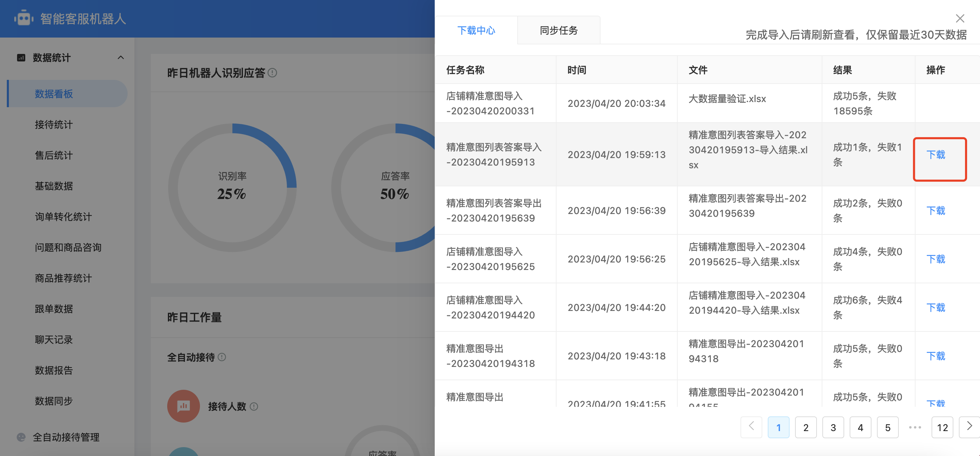The height and width of the screenshot is (456, 980).
Task: Collapse the 数据统计 menu chevron
Action: click(x=120, y=57)
